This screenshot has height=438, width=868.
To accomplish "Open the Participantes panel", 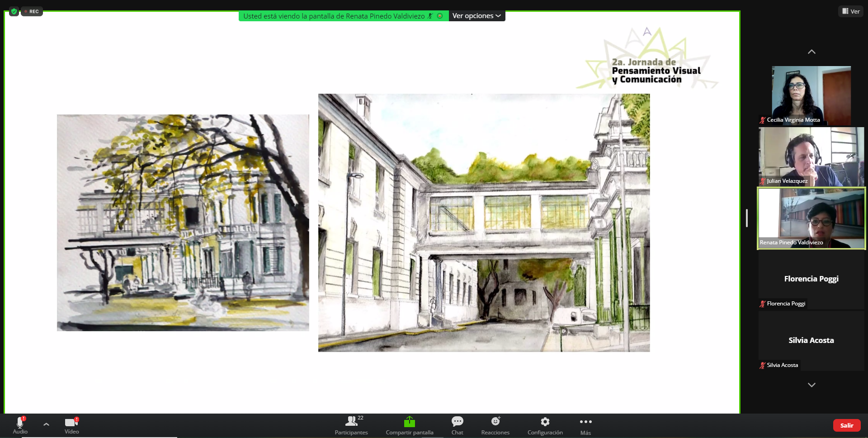I will (x=351, y=425).
